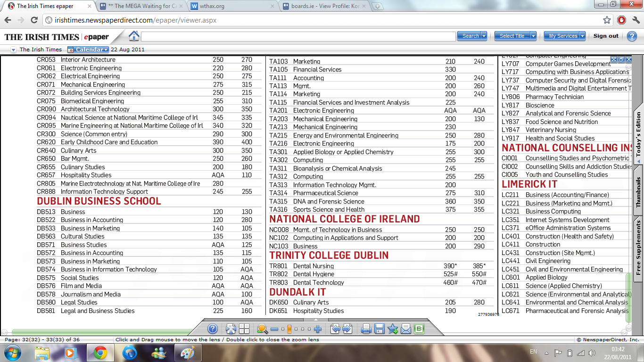
Task: Expand the My Services dropdown arrow
Action: coord(582,36)
